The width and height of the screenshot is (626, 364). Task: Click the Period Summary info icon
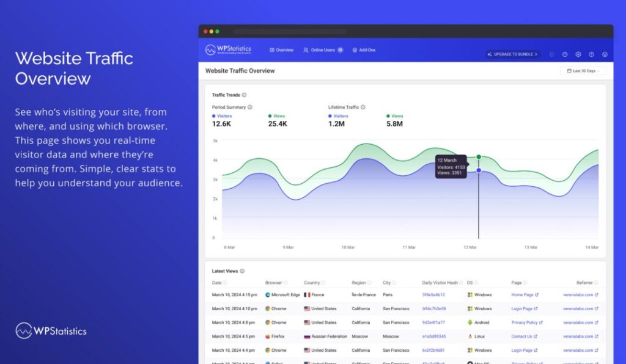pyautogui.click(x=250, y=107)
